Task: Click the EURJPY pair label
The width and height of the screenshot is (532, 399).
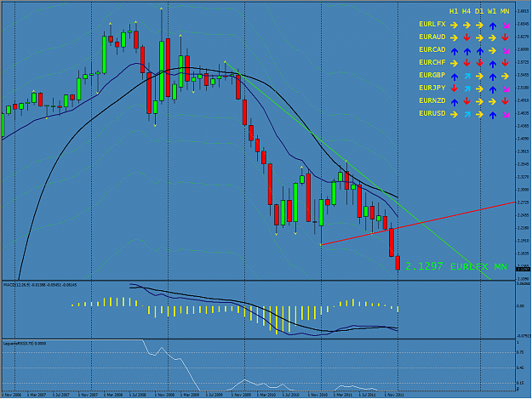Action: coord(432,88)
